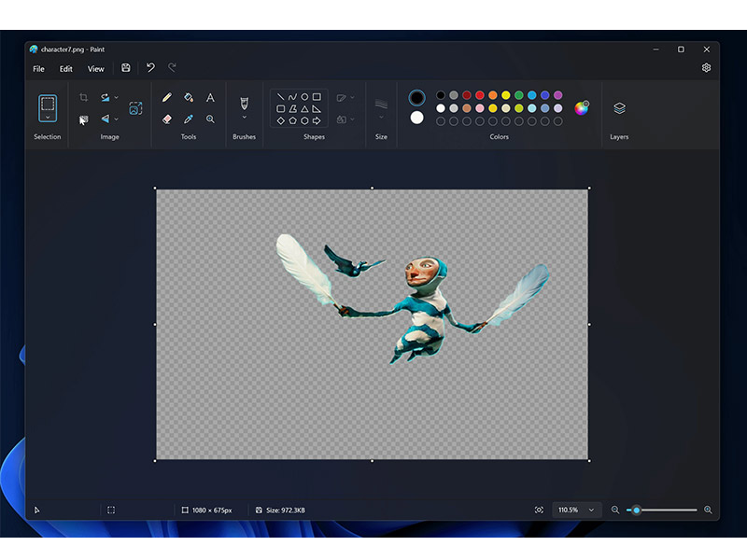The width and height of the screenshot is (747, 560).
Task: Pick the Line shape
Action: pos(281,97)
